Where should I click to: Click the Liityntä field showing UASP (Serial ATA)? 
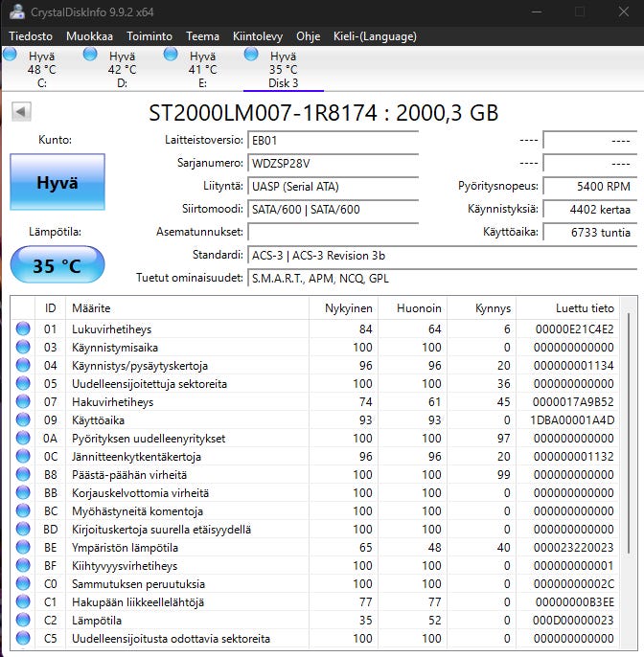pos(333,187)
